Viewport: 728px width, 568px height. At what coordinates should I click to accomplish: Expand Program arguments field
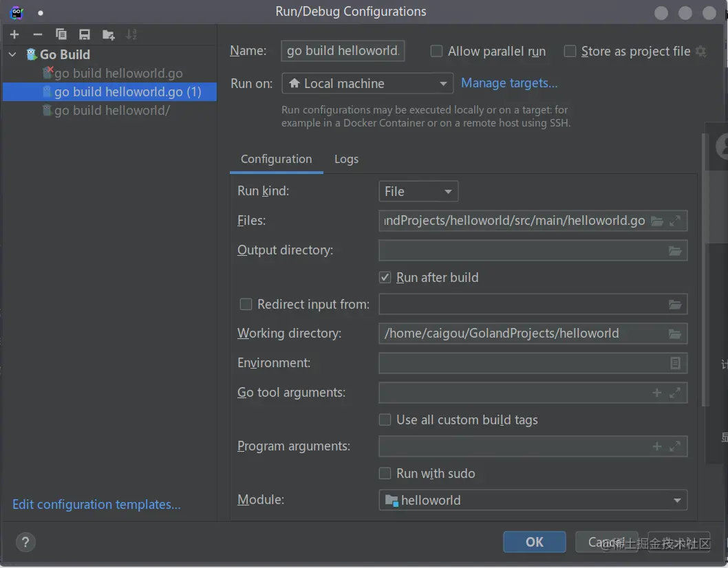tap(675, 446)
